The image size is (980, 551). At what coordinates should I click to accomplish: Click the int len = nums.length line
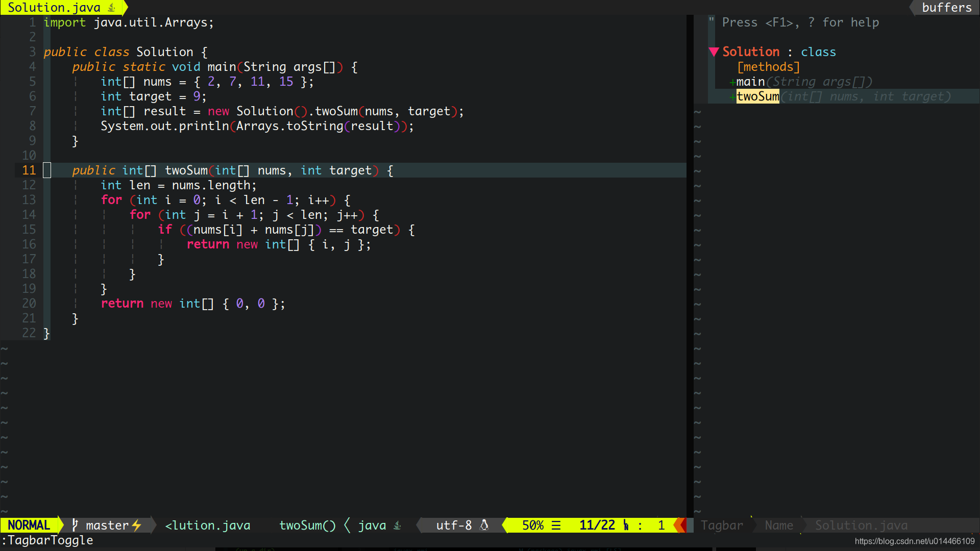[x=179, y=185]
